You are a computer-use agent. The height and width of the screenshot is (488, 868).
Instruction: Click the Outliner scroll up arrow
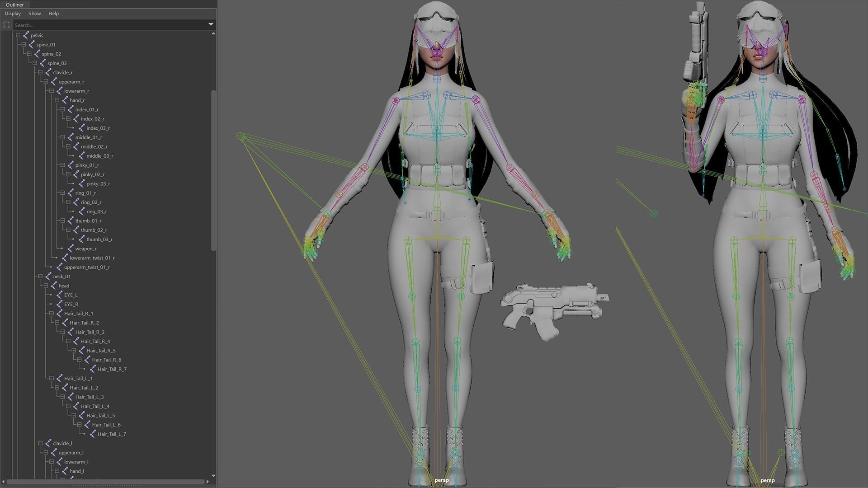pos(213,33)
